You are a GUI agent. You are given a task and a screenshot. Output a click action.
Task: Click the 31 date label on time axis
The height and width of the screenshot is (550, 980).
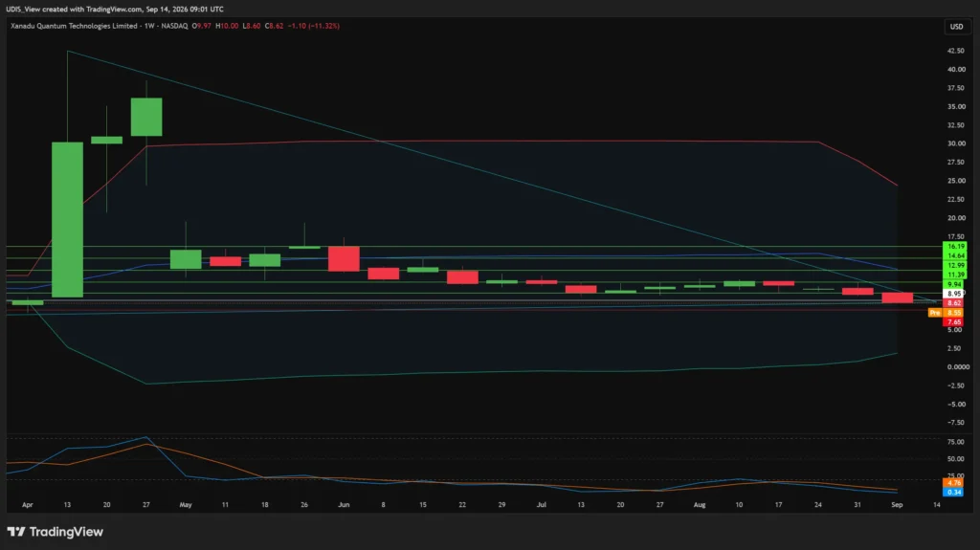click(857, 504)
